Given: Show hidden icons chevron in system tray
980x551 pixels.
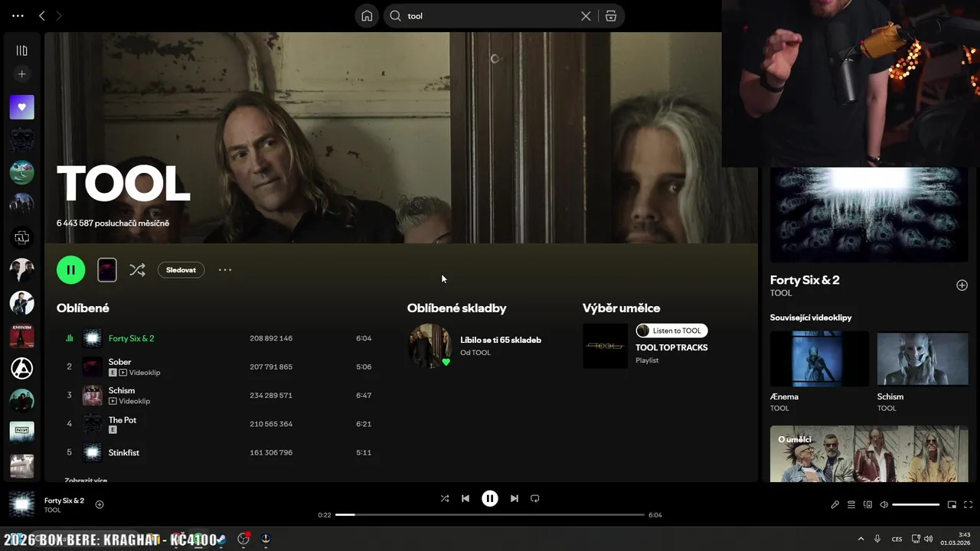Looking at the screenshot, I should [861, 539].
